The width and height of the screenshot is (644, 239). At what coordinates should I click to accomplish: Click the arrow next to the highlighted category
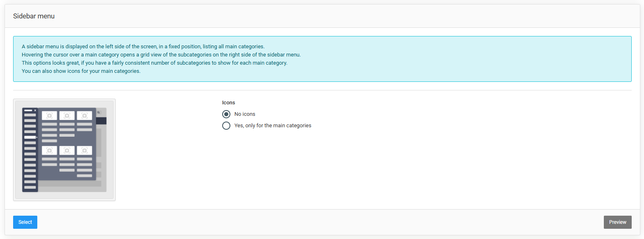(x=36, y=137)
